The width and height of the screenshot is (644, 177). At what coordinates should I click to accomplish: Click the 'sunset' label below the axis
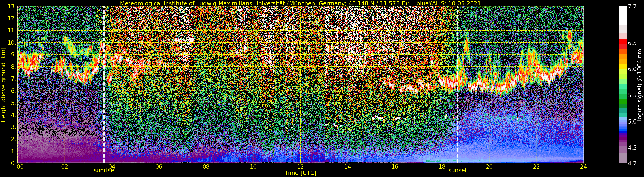pyautogui.click(x=458, y=170)
